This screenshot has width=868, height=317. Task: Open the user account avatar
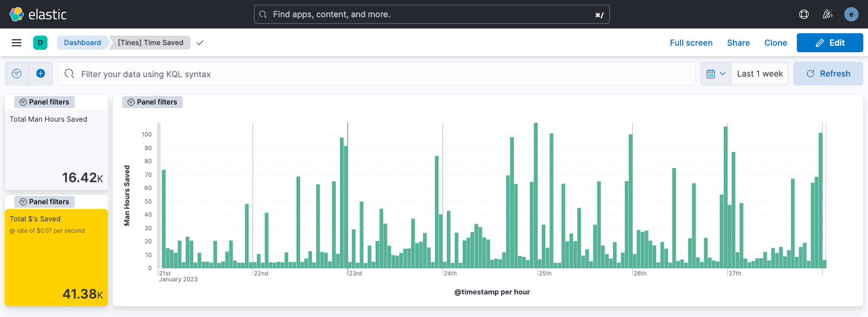851,14
